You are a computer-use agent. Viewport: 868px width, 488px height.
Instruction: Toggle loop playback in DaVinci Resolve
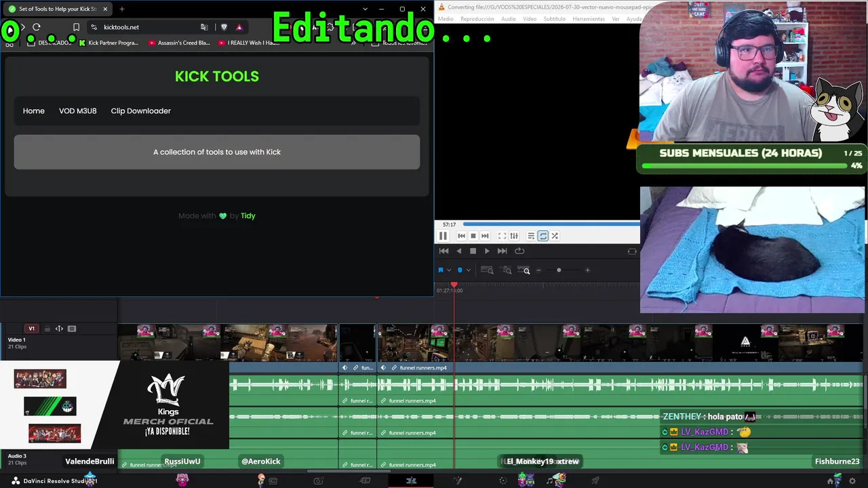519,251
